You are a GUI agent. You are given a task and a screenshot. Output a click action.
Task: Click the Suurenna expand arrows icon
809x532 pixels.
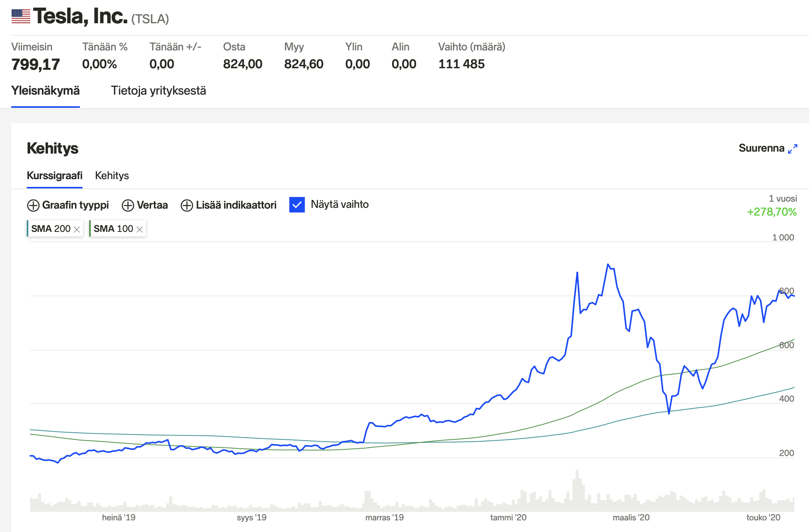coord(793,149)
